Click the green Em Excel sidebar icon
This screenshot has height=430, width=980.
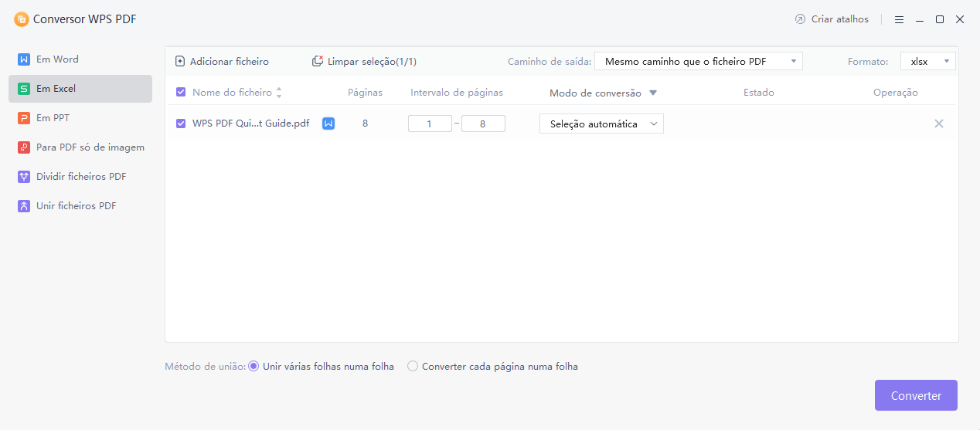[x=24, y=89]
